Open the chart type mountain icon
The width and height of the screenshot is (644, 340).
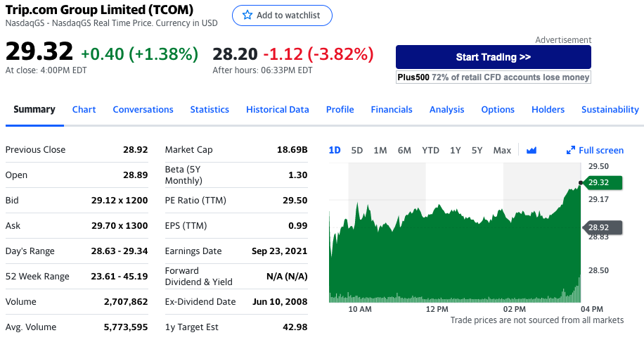532,150
